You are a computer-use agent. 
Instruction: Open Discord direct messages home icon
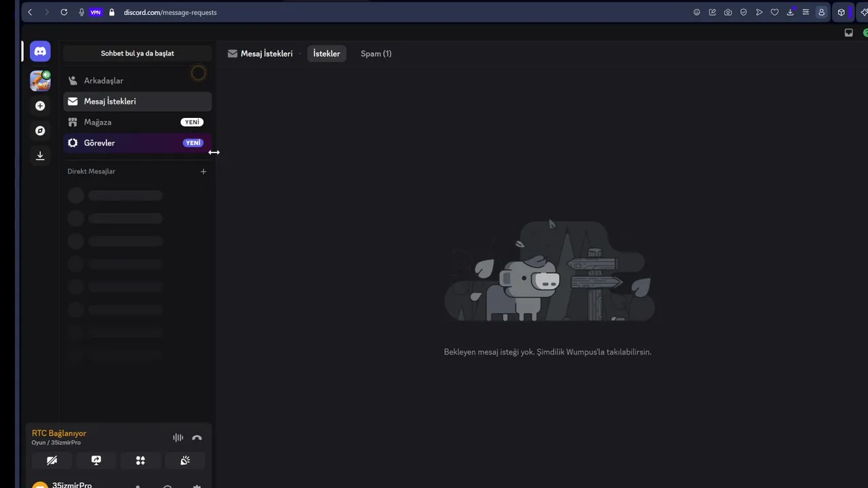click(x=40, y=52)
